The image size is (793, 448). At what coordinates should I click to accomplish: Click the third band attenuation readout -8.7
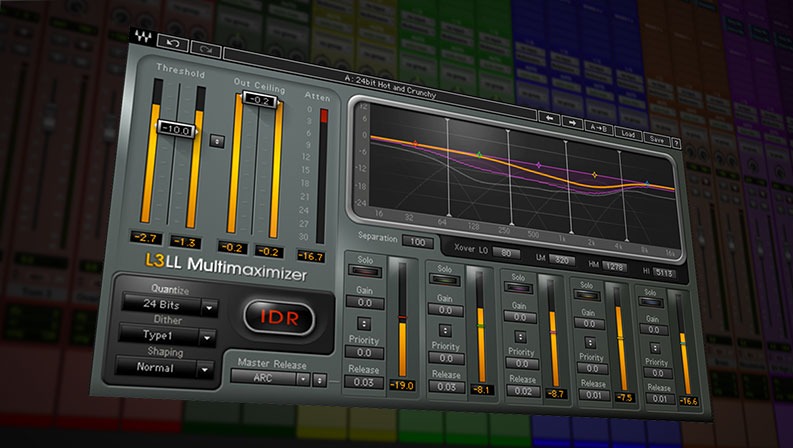click(555, 393)
